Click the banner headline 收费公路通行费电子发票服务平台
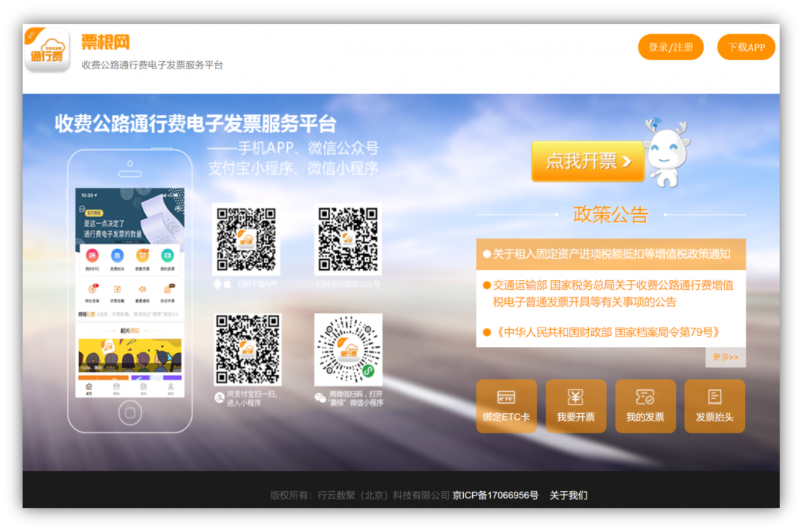Screen dimensions: 803x532 (195, 124)
